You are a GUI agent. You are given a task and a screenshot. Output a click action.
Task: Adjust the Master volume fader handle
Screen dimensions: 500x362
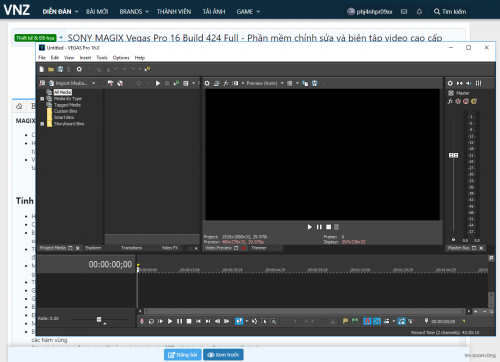click(x=453, y=155)
